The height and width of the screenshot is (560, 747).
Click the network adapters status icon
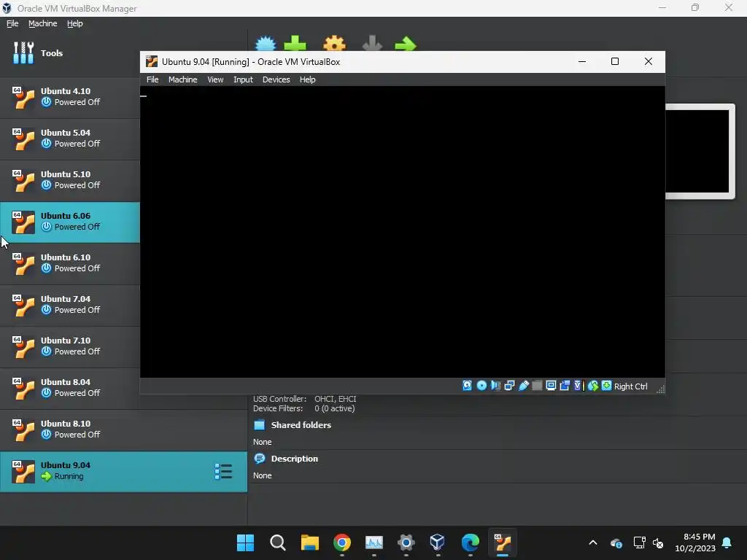[509, 386]
